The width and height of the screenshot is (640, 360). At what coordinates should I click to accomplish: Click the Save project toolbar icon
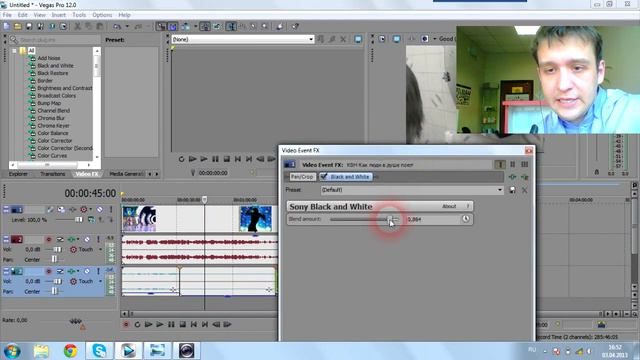click(x=29, y=26)
